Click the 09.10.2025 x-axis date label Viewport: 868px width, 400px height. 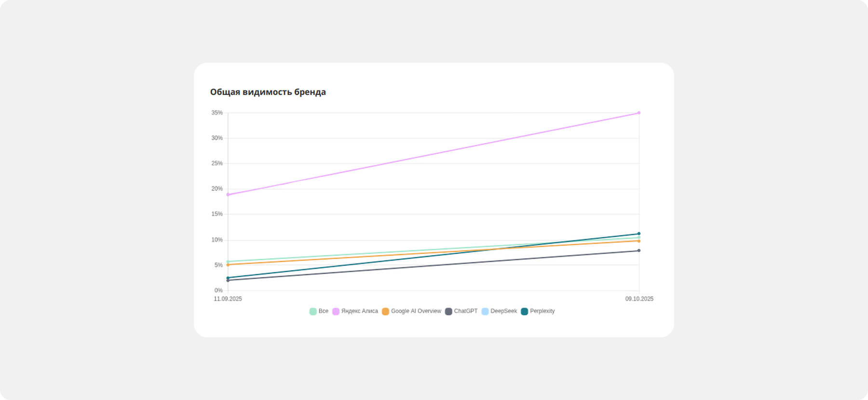tap(639, 299)
